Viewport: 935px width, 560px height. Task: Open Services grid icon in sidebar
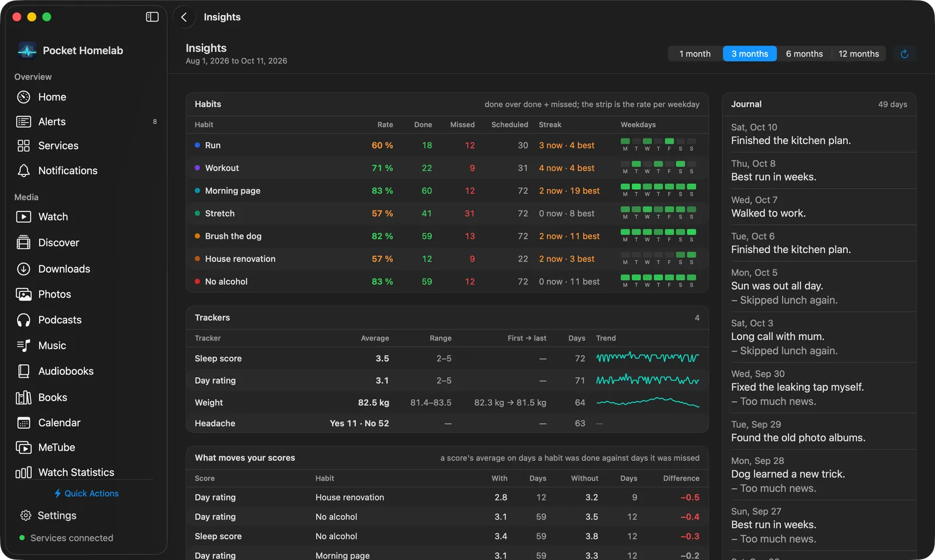tap(24, 146)
